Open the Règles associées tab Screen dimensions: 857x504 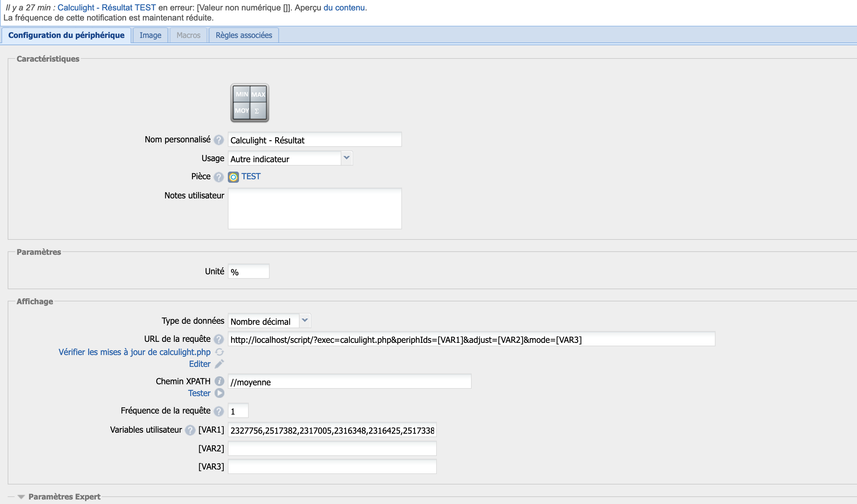(244, 35)
